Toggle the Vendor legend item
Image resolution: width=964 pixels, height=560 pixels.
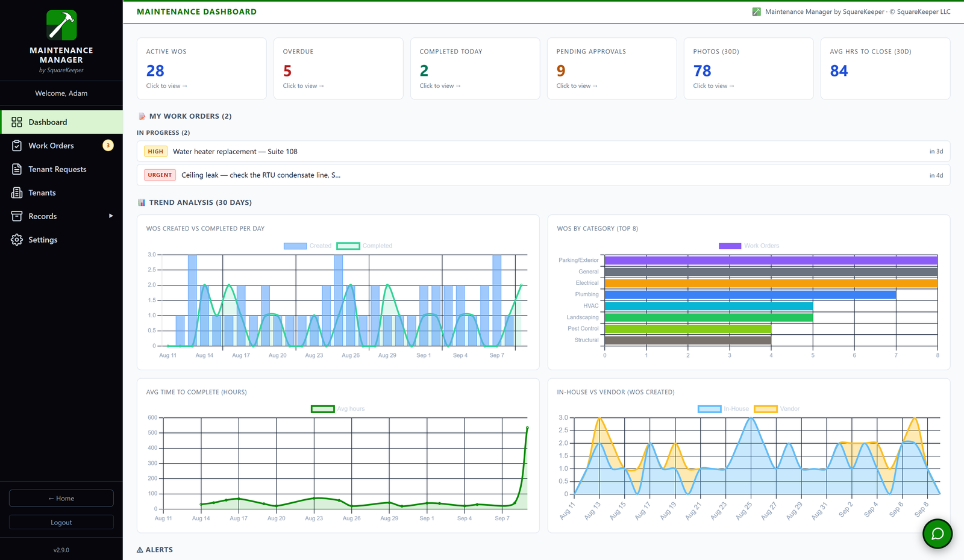(777, 409)
